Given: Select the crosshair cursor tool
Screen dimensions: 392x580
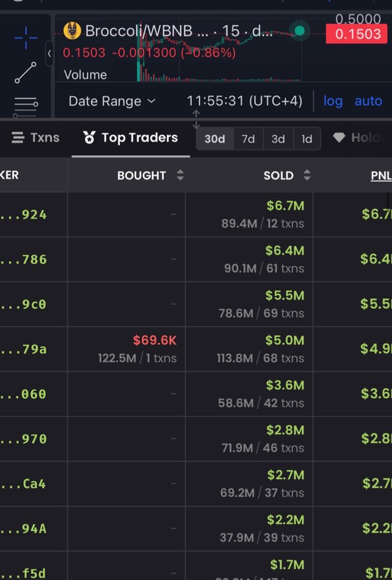Looking at the screenshot, I should coord(26,38).
